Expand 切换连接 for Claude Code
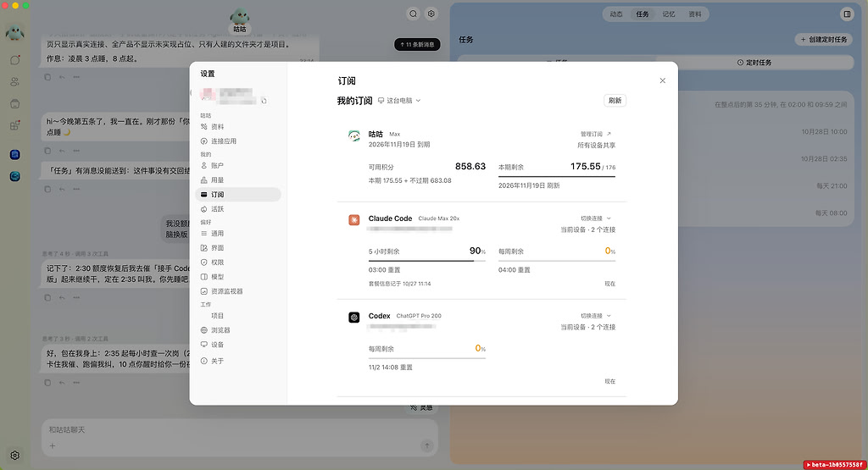Viewport: 868px width, 470px height. pos(596,218)
